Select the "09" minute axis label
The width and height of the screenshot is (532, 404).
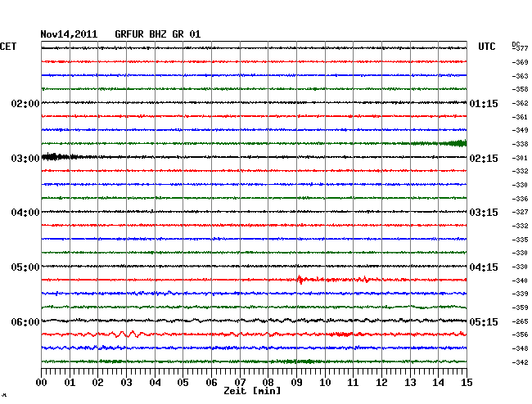tap(296, 383)
